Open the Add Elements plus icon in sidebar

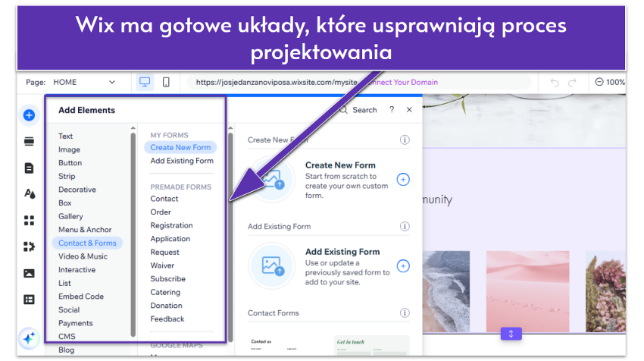tap(29, 115)
